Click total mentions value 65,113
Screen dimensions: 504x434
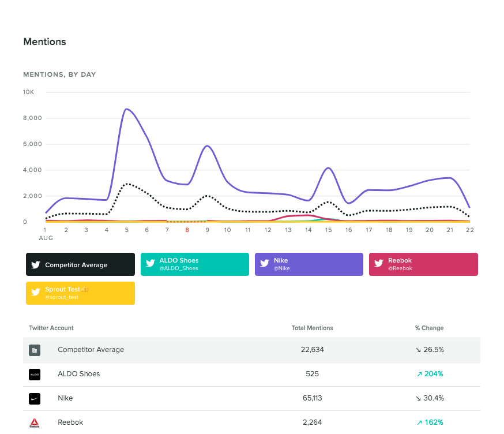click(x=313, y=398)
